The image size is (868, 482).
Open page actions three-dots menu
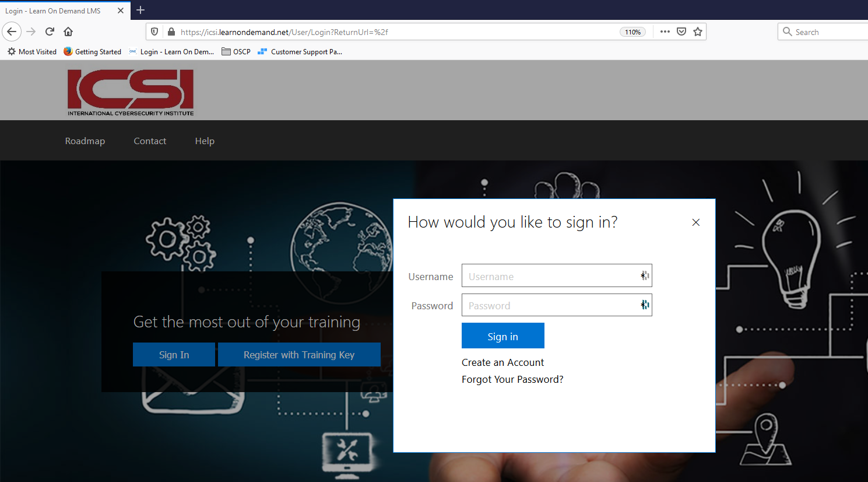[x=665, y=32]
